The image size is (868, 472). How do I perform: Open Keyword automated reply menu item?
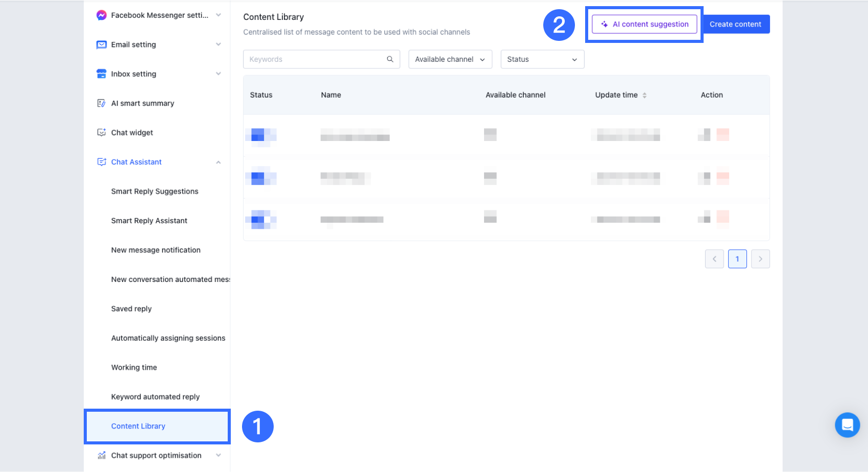[x=155, y=397]
